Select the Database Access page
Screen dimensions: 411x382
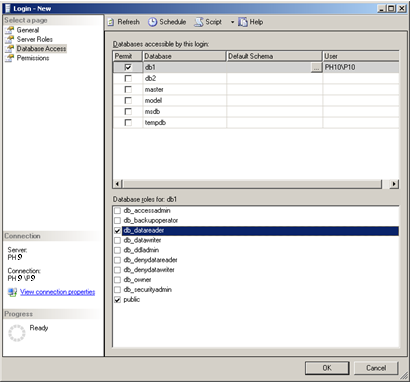coord(41,49)
